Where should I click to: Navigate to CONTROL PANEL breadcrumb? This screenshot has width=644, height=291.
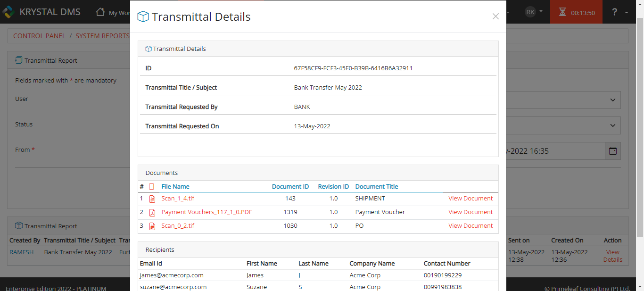(x=39, y=35)
